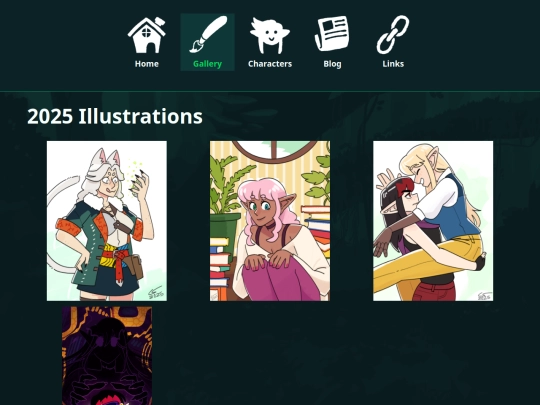The height and width of the screenshot is (405, 540).
Task: Select the green Gallery label
Action: [x=207, y=64]
